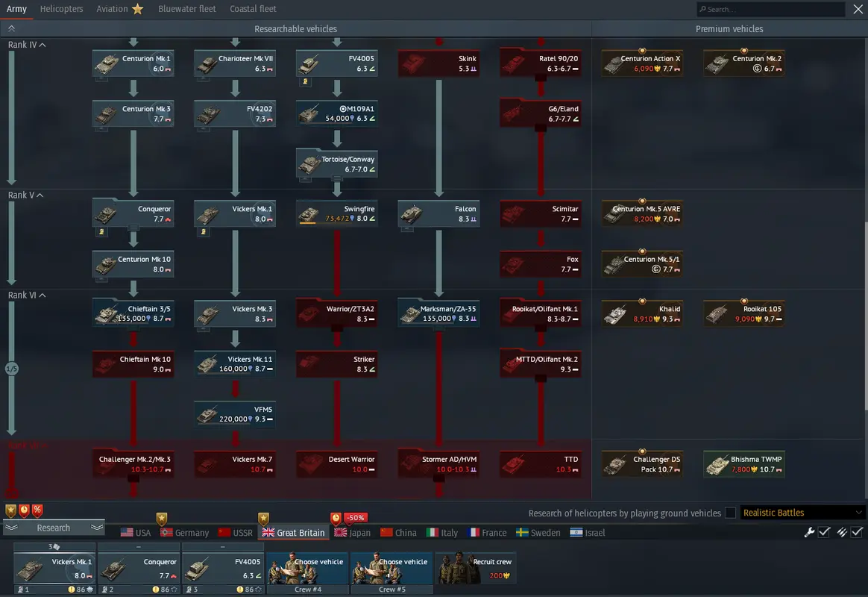
Task: Select the locked Chieftain Mk 10 tank
Action: pyautogui.click(x=133, y=364)
